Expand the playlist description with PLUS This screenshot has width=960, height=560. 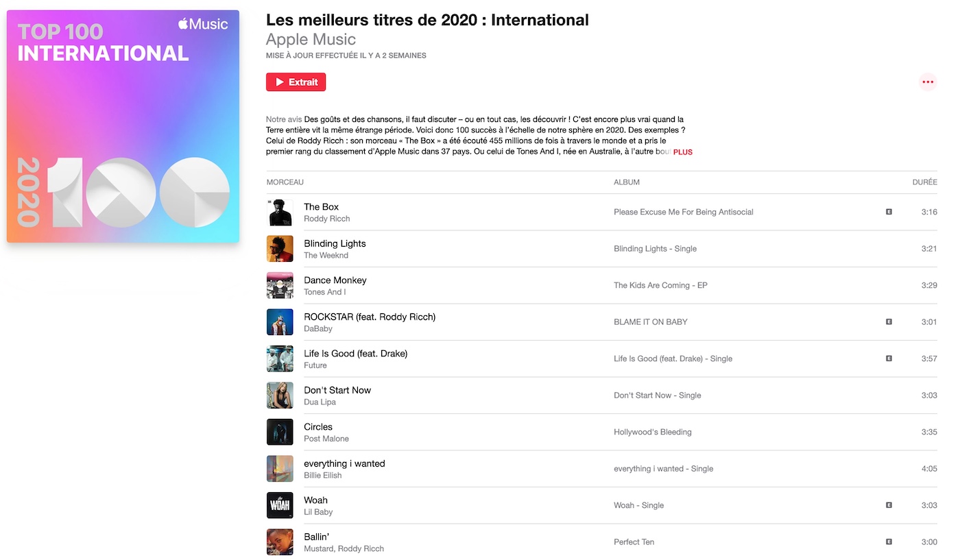pos(683,152)
